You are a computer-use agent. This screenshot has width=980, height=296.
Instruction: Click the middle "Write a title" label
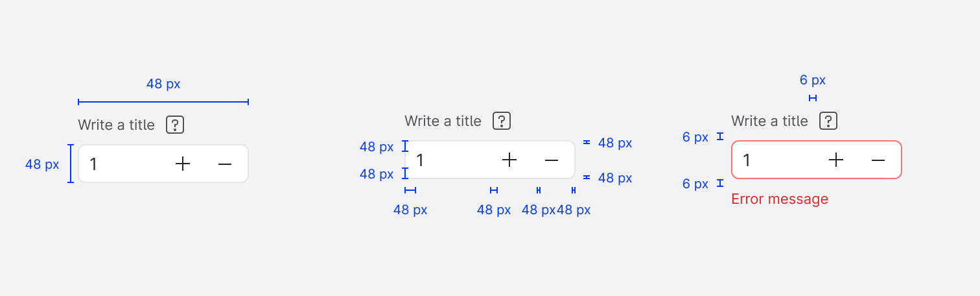[443, 121]
